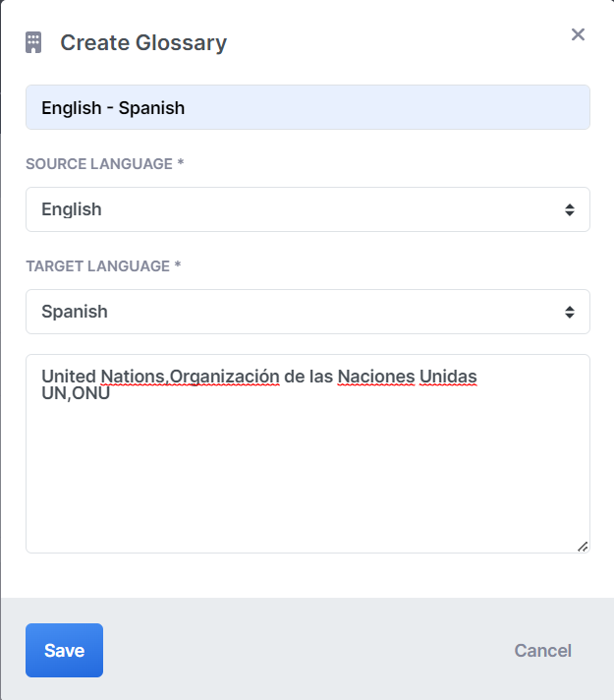Click the arrows icon on Target Language select
Screen dimensions: 614x700
point(569,312)
